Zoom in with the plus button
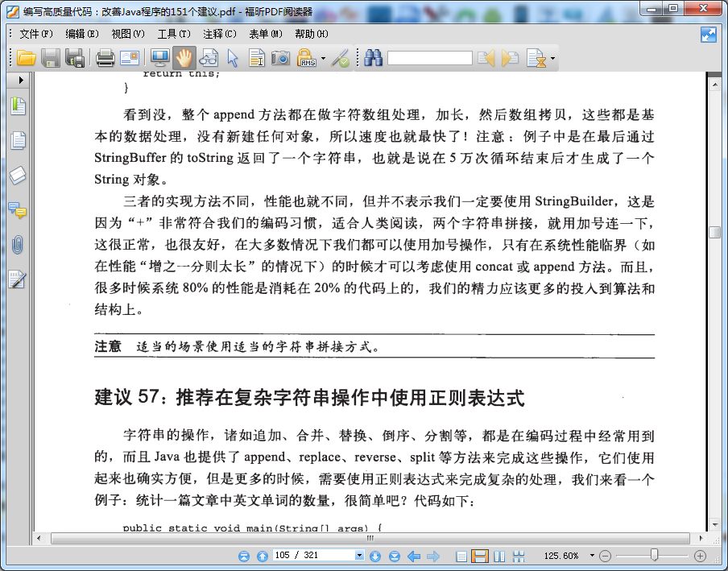Viewport: 728px width, 571px height. click(700, 556)
